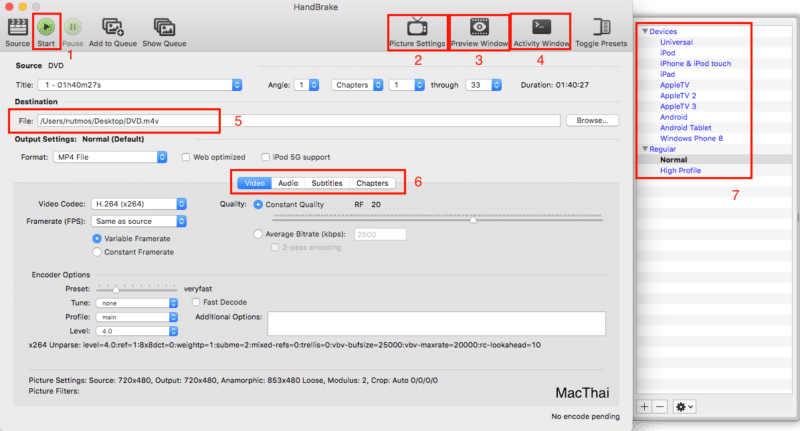Viewport: 800px width, 431px height.
Task: Select the iPod preset
Action: (667, 53)
